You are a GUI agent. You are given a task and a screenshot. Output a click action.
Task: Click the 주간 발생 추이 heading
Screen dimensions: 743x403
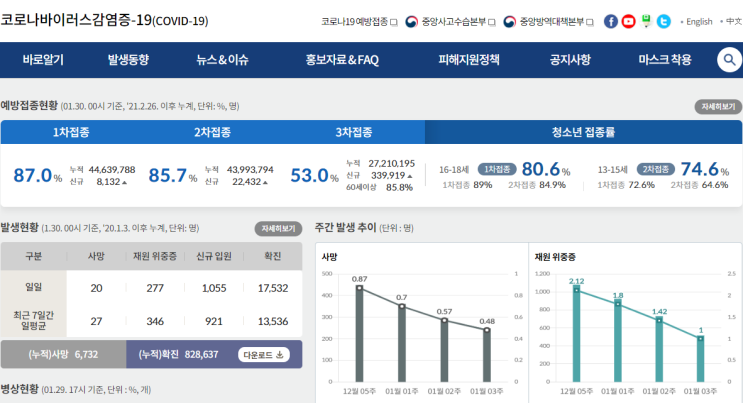[345, 228]
